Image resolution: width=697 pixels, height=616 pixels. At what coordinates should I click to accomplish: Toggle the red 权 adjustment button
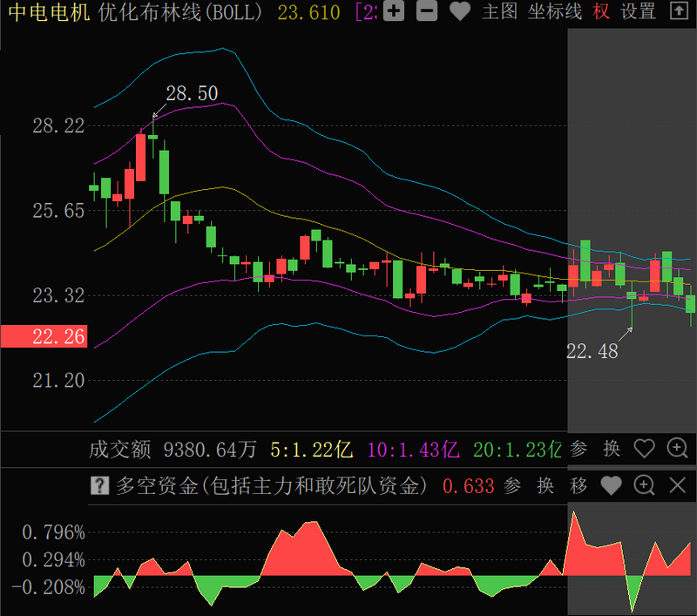tap(601, 11)
